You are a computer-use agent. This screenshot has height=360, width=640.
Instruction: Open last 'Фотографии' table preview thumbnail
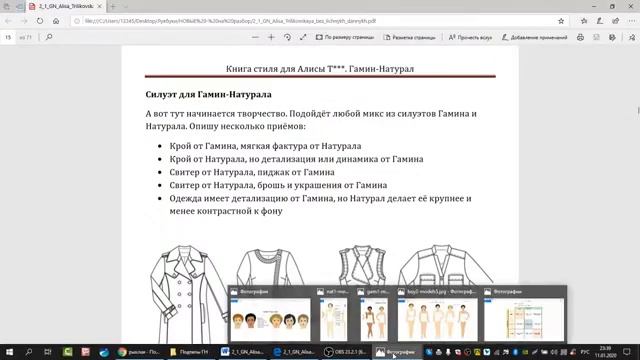point(524,320)
